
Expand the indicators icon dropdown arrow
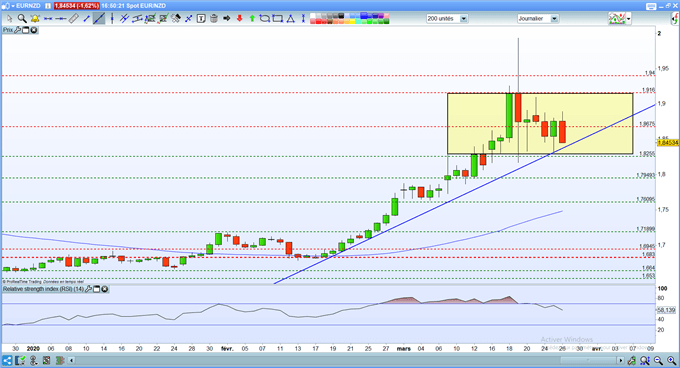coord(628,19)
